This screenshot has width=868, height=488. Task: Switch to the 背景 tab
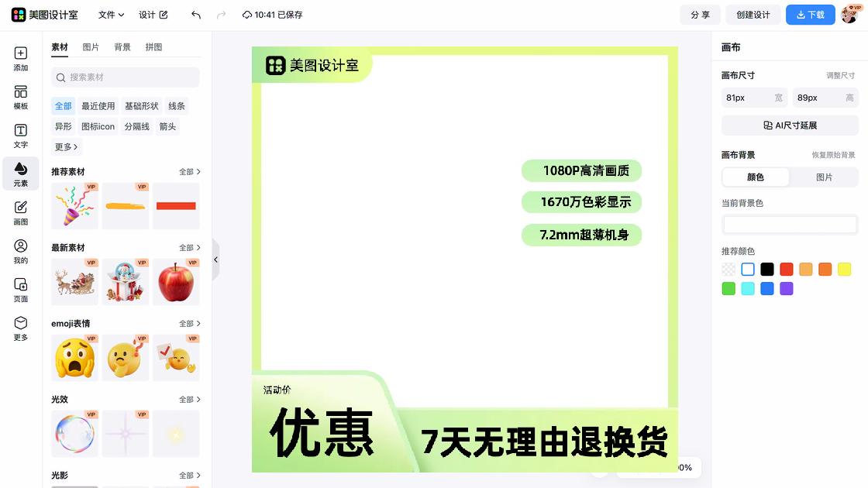tap(124, 46)
